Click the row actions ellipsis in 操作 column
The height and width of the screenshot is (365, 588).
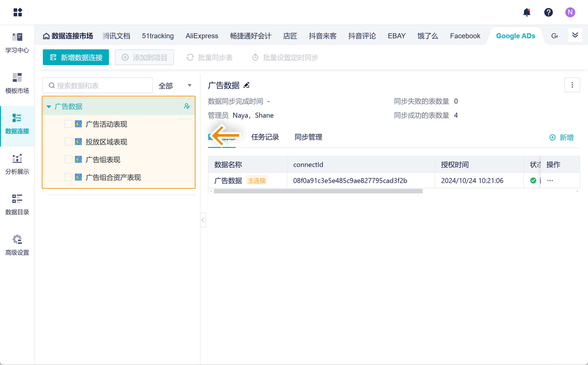pos(550,181)
